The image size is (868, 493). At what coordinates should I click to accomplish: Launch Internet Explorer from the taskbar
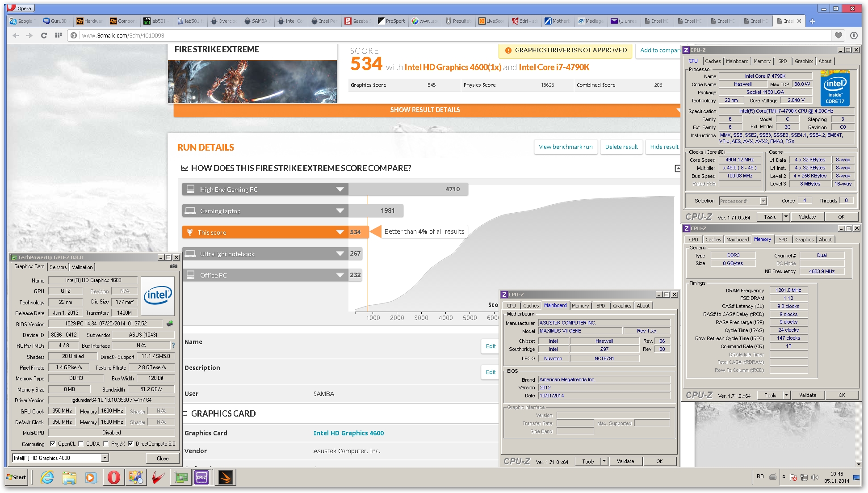point(47,477)
